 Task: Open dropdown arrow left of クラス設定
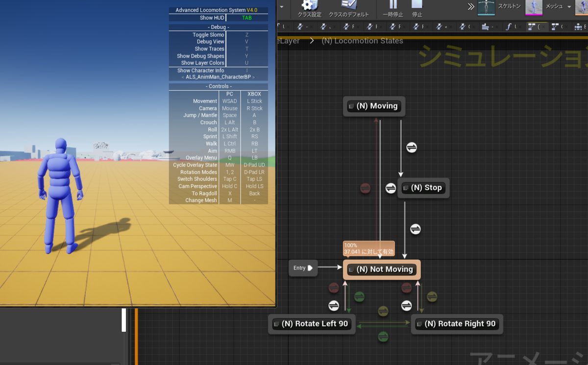(x=282, y=7)
